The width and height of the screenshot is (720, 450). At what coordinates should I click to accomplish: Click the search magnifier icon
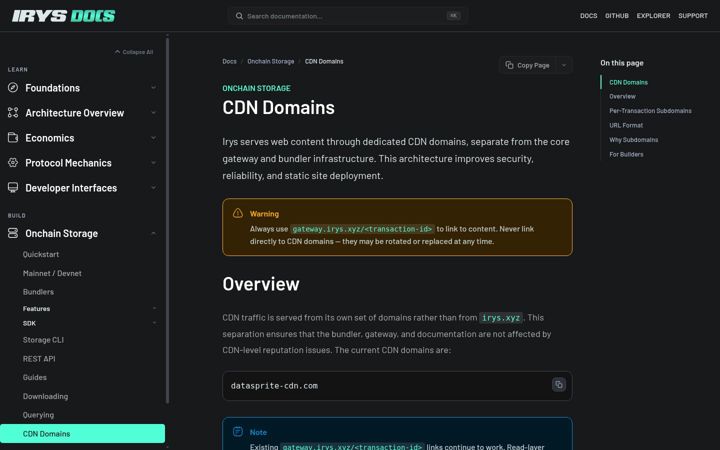pyautogui.click(x=239, y=16)
